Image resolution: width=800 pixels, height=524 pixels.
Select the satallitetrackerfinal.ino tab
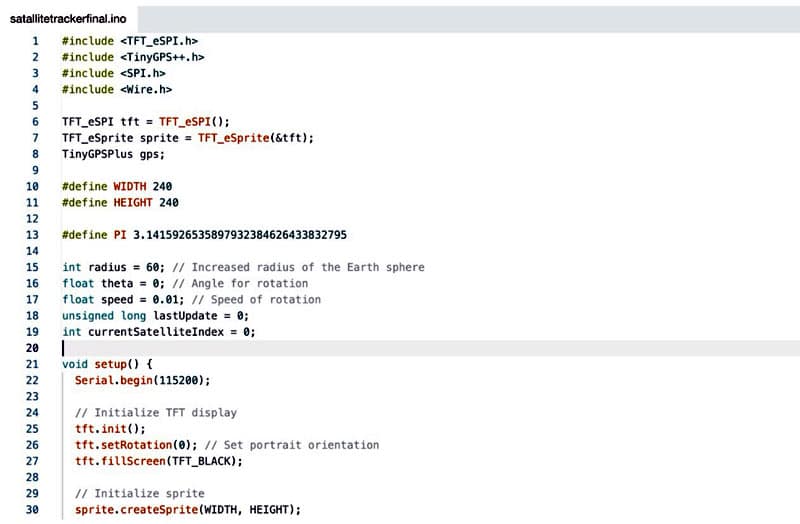pos(68,19)
